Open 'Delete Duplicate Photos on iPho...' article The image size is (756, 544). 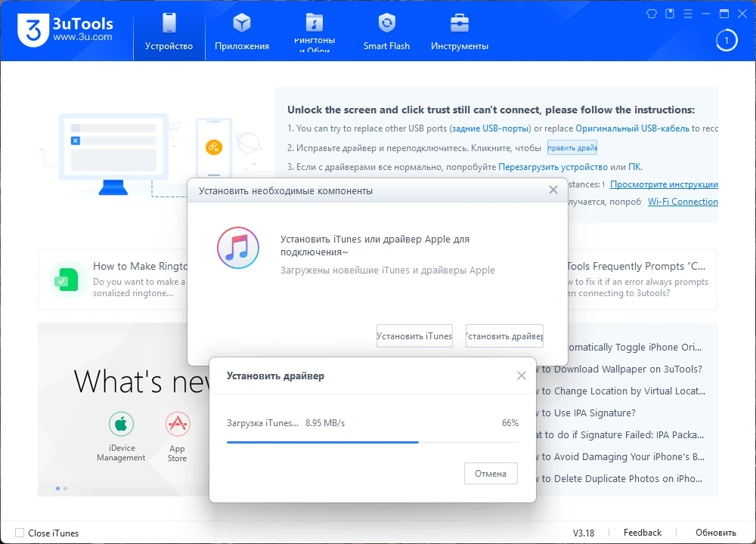621,478
